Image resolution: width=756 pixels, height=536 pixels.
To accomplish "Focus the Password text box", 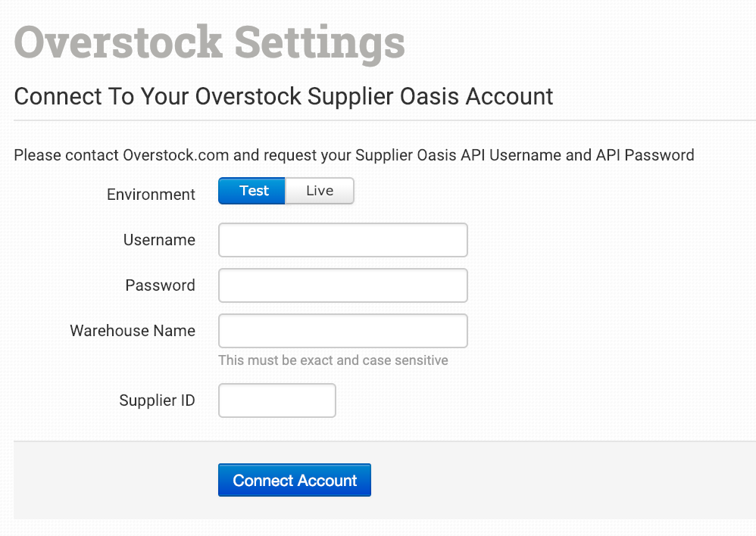I will 342,285.
